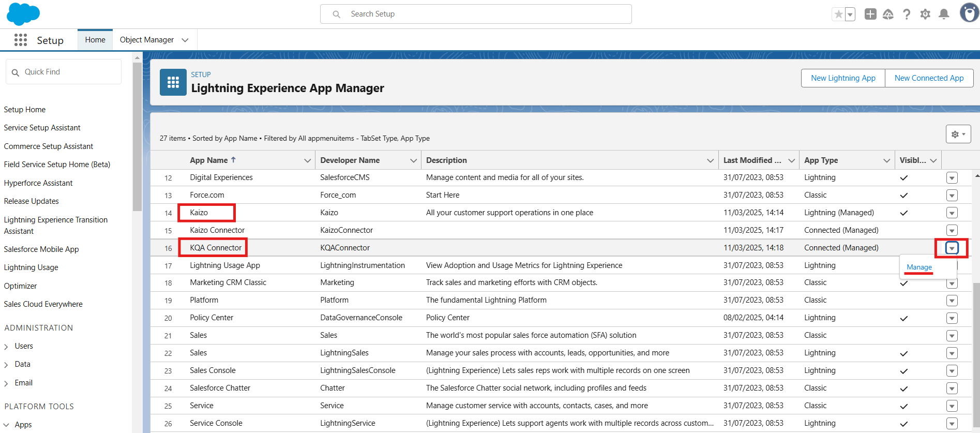
Task: Open Salesforce Chatter row action dropdown
Action: click(952, 388)
